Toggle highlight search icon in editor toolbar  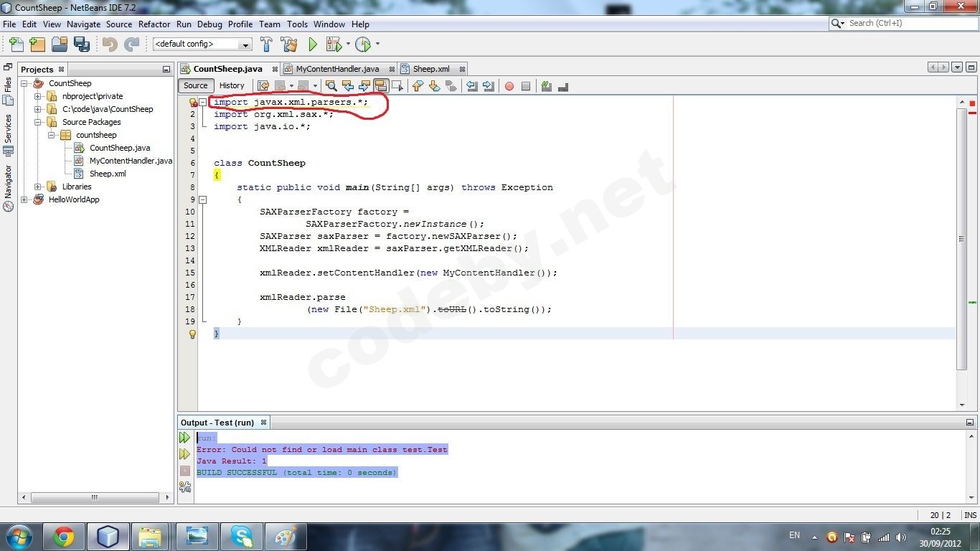(x=381, y=86)
